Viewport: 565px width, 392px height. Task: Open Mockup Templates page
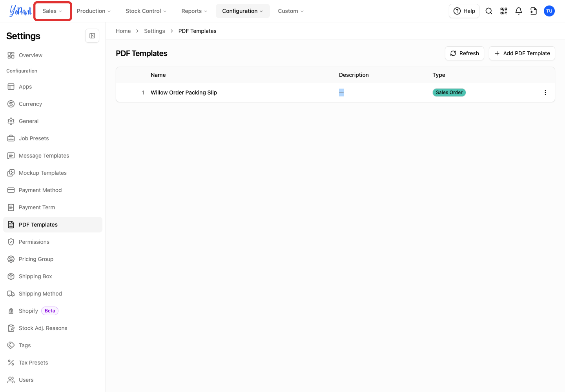point(53,173)
